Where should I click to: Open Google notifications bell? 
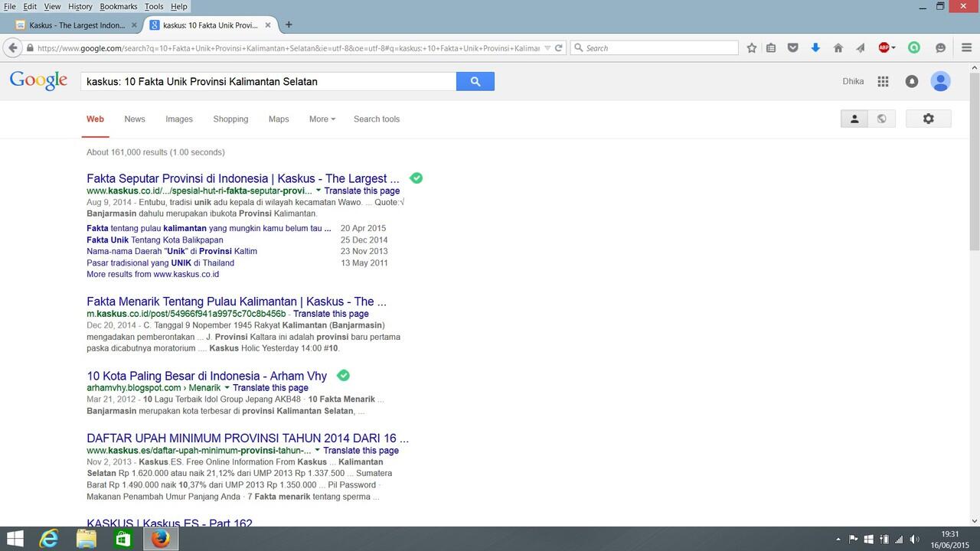tap(911, 81)
